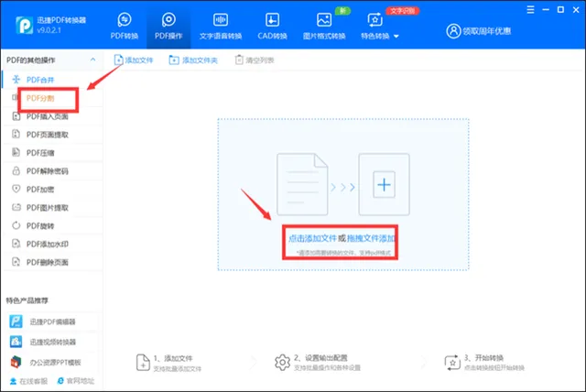Screen dimensions: 586x392
Task: Click the step 2 设置输出配置 gear icon
Action: coord(282,363)
